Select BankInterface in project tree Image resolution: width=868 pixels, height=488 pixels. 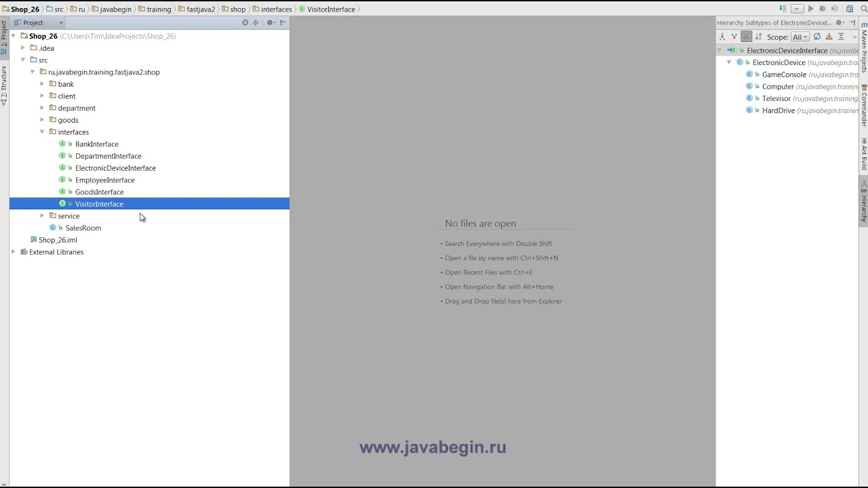[96, 144]
